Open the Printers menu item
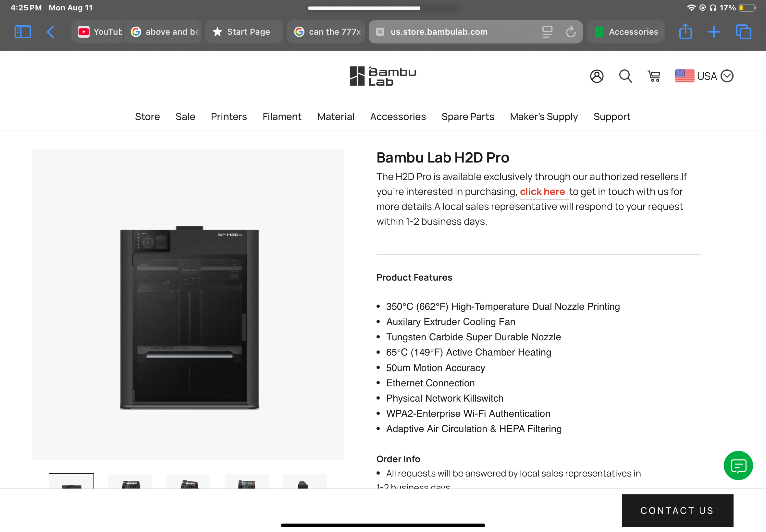This screenshot has width=766, height=532. coord(229,117)
